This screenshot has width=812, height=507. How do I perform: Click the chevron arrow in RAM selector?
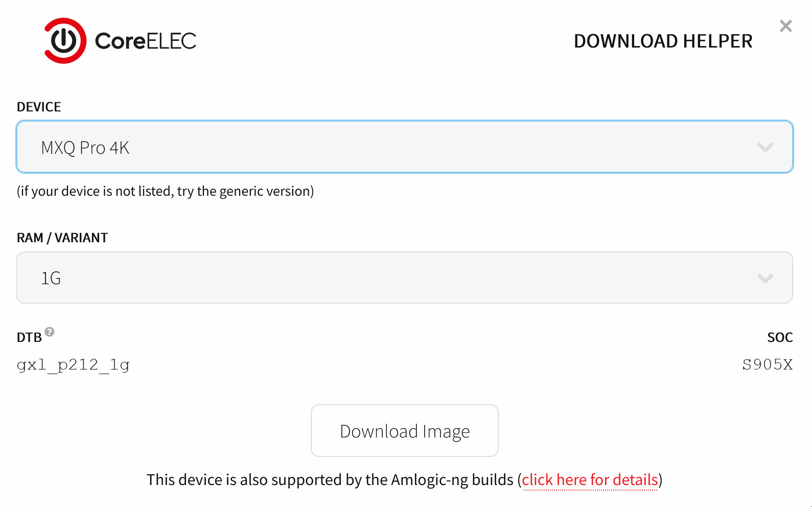[x=765, y=279]
